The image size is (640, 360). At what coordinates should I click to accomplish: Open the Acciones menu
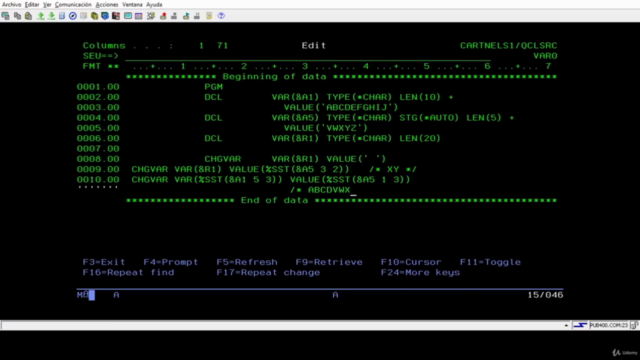point(107,4)
